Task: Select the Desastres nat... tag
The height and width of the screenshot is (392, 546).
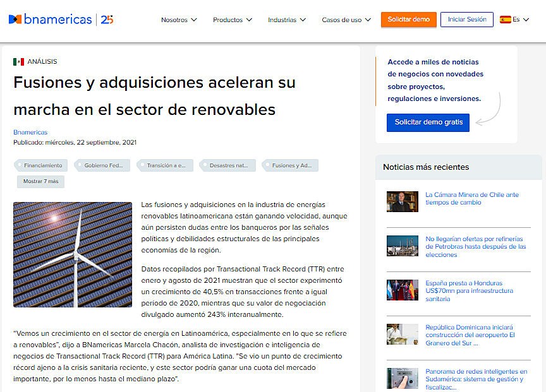Action: (227, 165)
